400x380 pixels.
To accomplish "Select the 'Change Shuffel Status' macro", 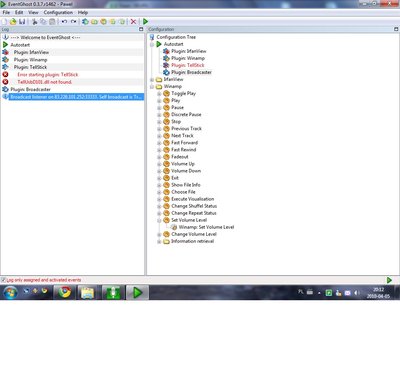I will [x=194, y=206].
